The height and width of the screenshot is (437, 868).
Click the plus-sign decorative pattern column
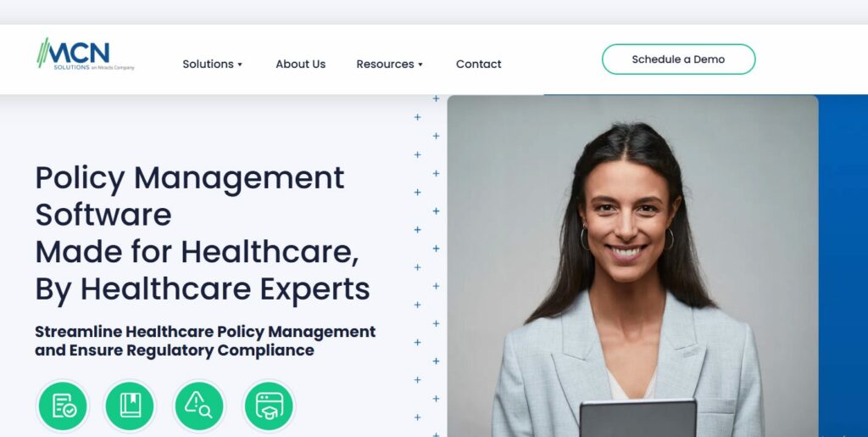427,266
